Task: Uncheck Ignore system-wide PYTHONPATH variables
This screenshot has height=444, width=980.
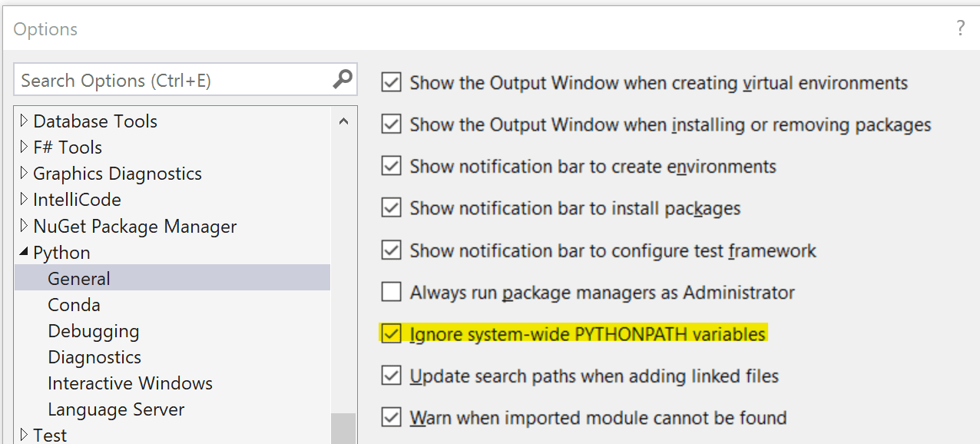Action: [391, 333]
